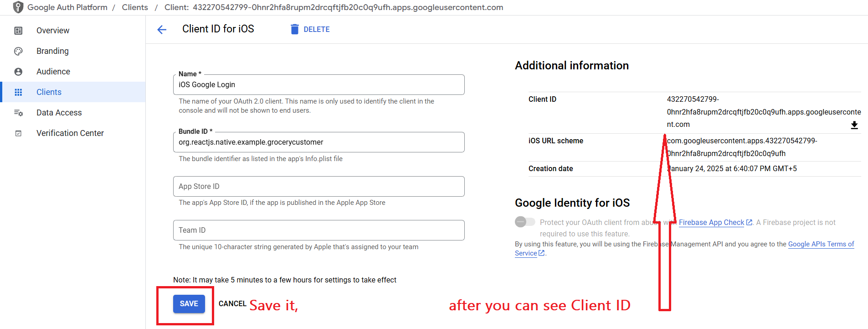Click Google Auth Platform breadcrumb
Image resolution: width=868 pixels, height=329 pixels.
pyautogui.click(x=67, y=7)
